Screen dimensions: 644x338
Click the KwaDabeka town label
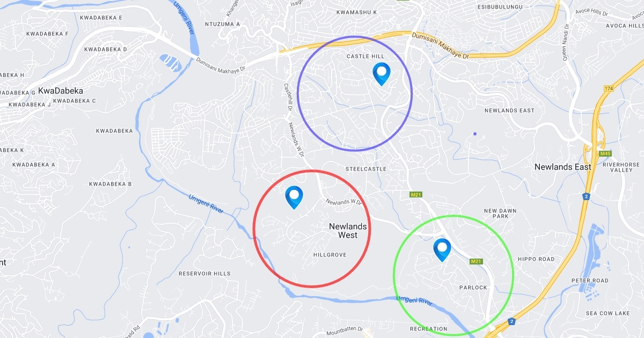click(61, 91)
